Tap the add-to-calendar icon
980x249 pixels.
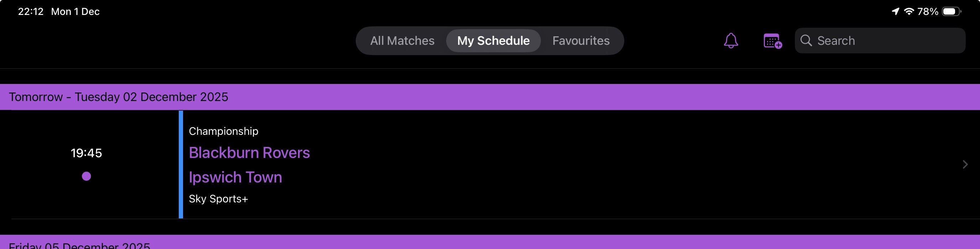pos(772,41)
